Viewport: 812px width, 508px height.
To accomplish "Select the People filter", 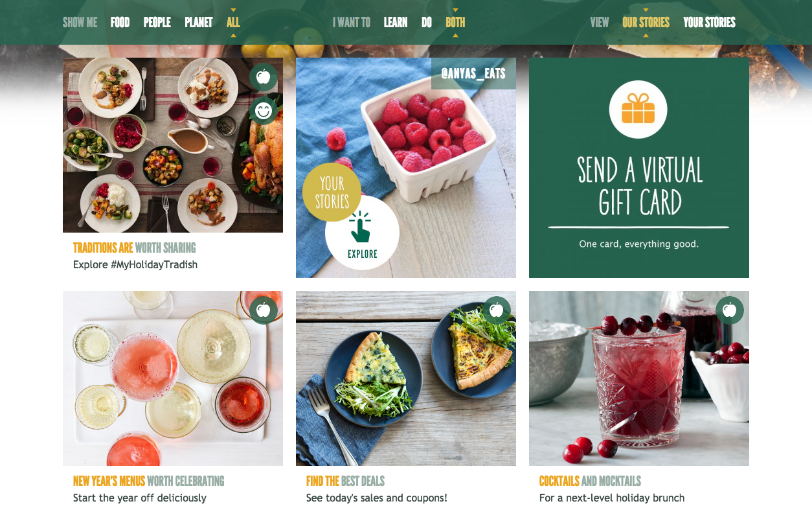I will point(157,22).
